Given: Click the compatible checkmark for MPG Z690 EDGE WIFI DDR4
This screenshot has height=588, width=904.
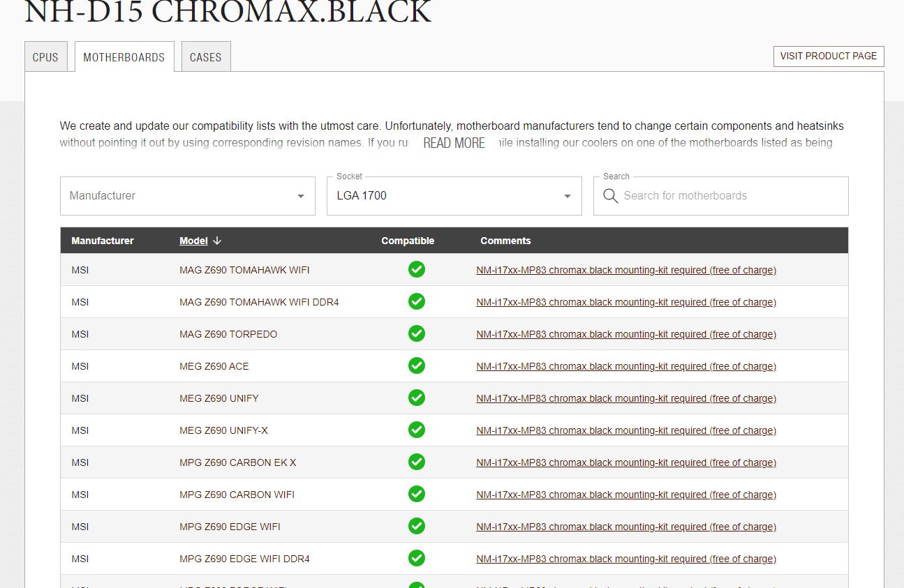Looking at the screenshot, I should [417, 558].
